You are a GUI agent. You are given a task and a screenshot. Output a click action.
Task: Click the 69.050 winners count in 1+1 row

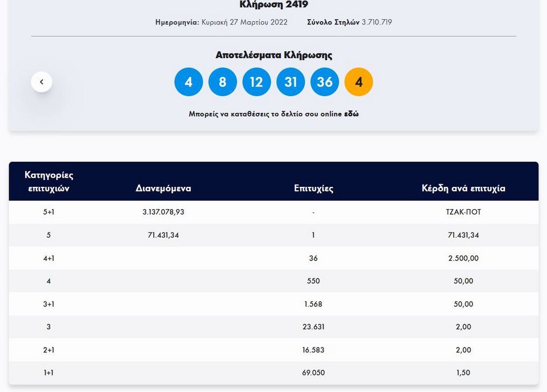[x=313, y=373]
